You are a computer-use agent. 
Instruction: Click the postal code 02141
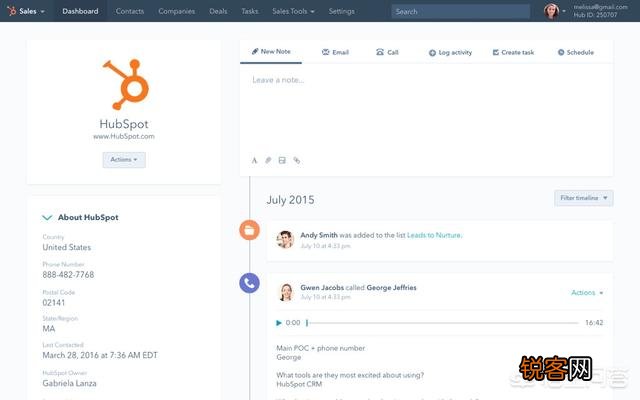(53, 303)
